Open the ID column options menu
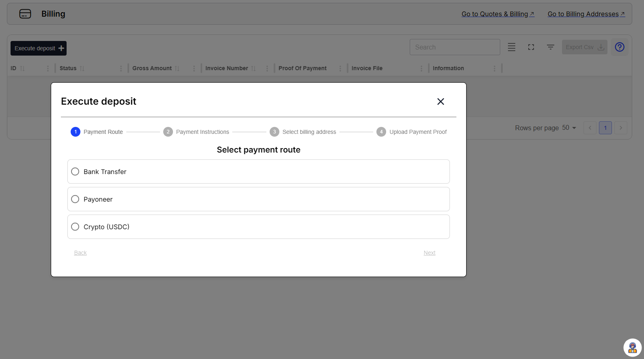This screenshot has height=359, width=644. (x=48, y=69)
